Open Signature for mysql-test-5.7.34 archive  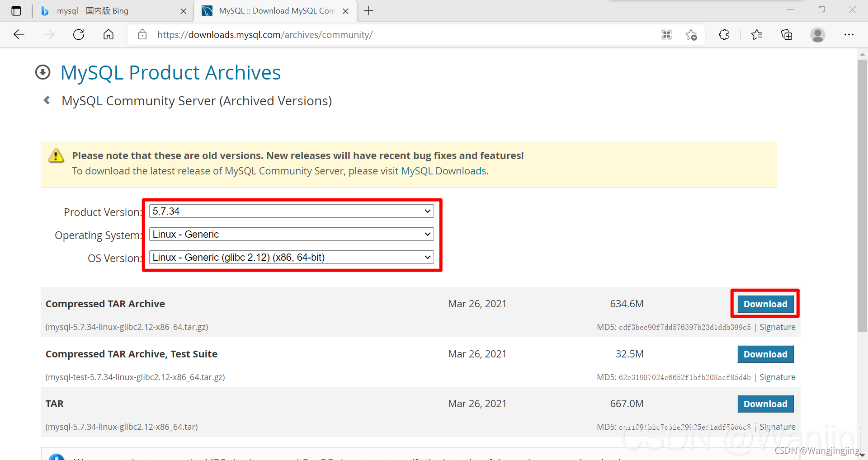click(x=777, y=377)
